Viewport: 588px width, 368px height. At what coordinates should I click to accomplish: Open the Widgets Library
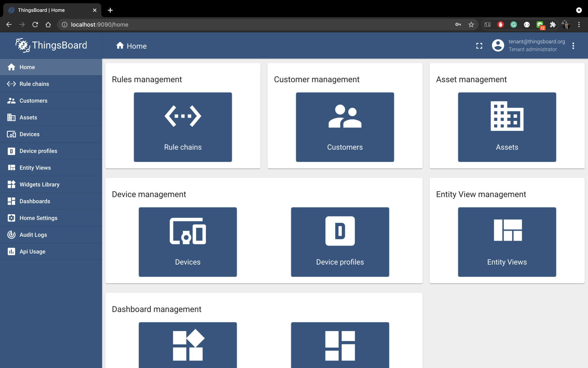point(40,184)
